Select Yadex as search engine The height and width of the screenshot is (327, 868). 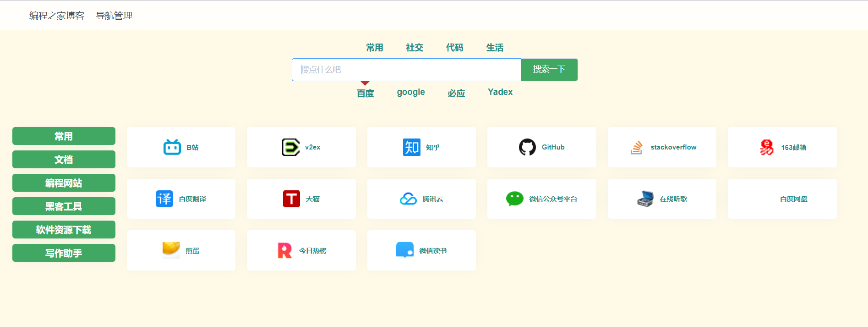coord(500,92)
